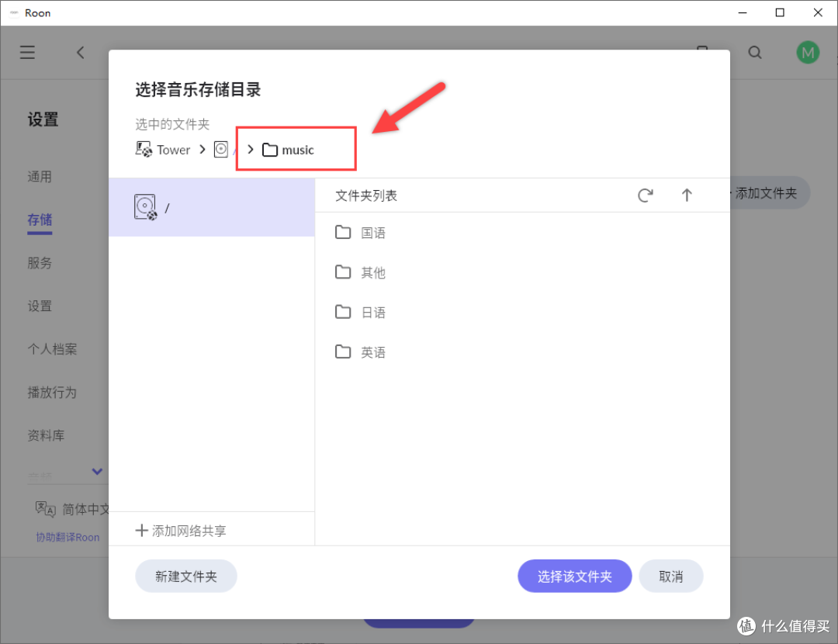Open 协助翻译Roon link
The width and height of the screenshot is (838, 644).
(69, 537)
